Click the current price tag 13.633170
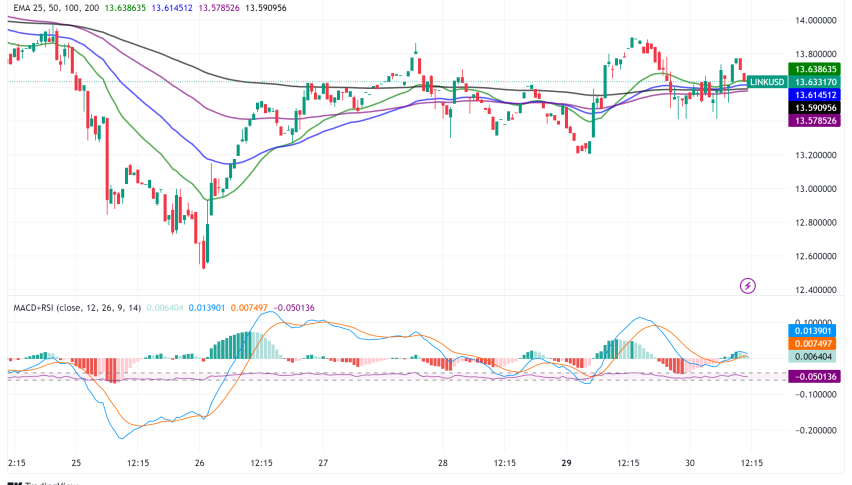Viewport: 852px width, 485px height. (815, 82)
